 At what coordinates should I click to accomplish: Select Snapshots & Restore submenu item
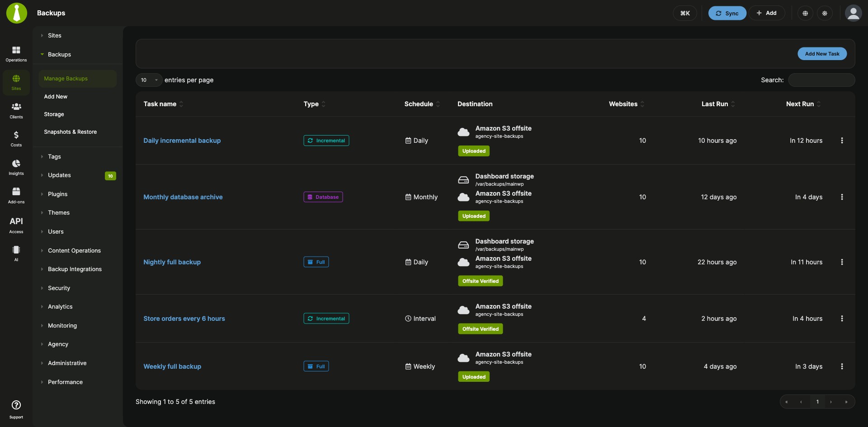pos(70,132)
